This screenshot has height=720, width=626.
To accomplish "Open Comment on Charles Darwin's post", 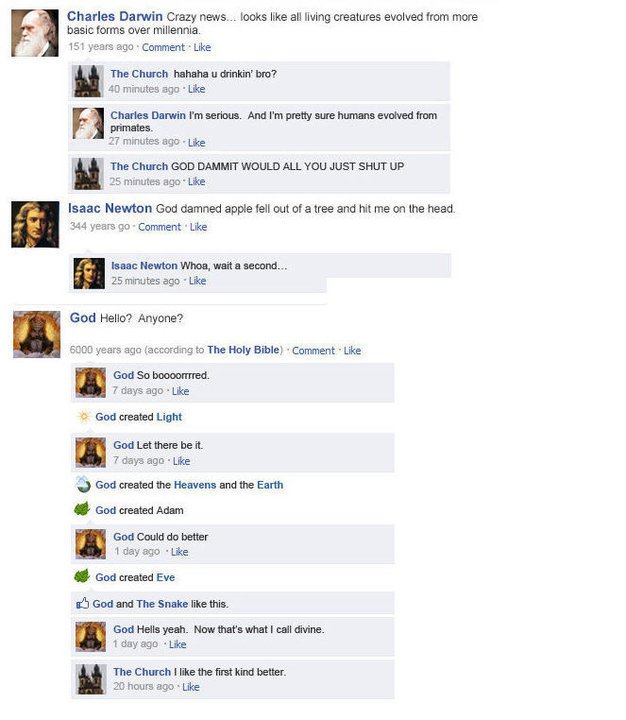I will (x=163, y=47).
